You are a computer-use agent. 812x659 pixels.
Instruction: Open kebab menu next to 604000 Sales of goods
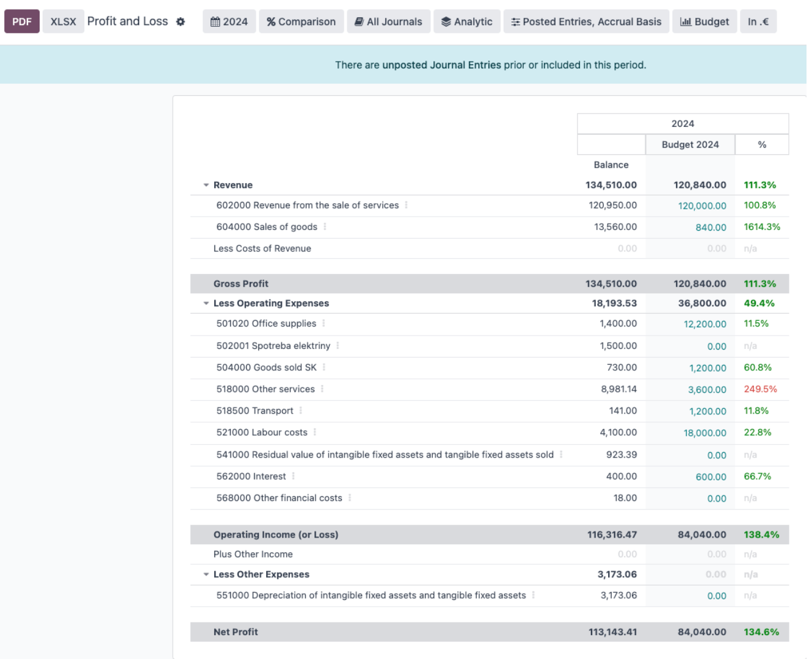[x=325, y=227]
